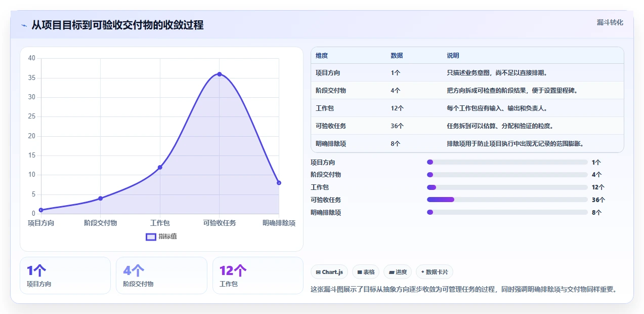
Task: Click the summary sentence starting with 这张漏斗图
Action: click(463, 289)
